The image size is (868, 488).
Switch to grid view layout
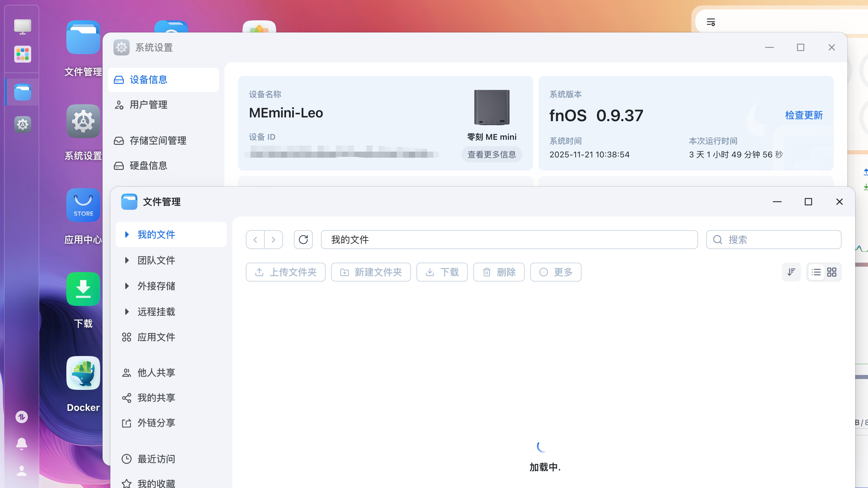[x=832, y=272]
